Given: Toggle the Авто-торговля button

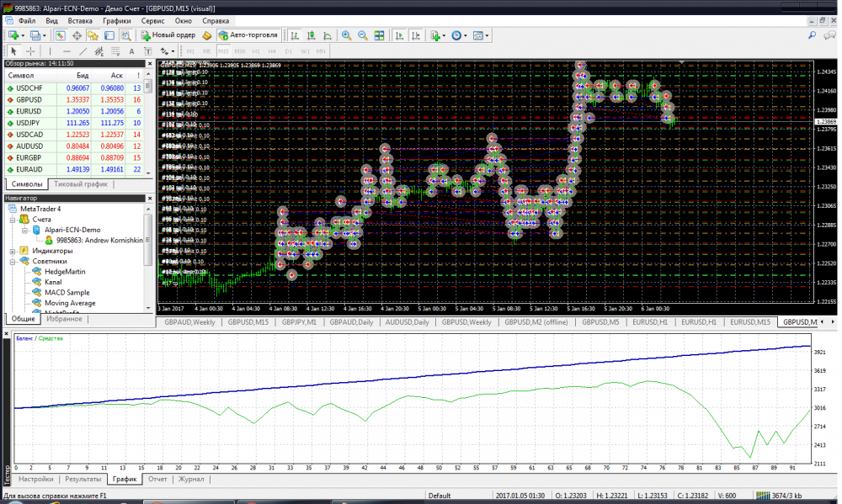Looking at the screenshot, I should (x=248, y=35).
